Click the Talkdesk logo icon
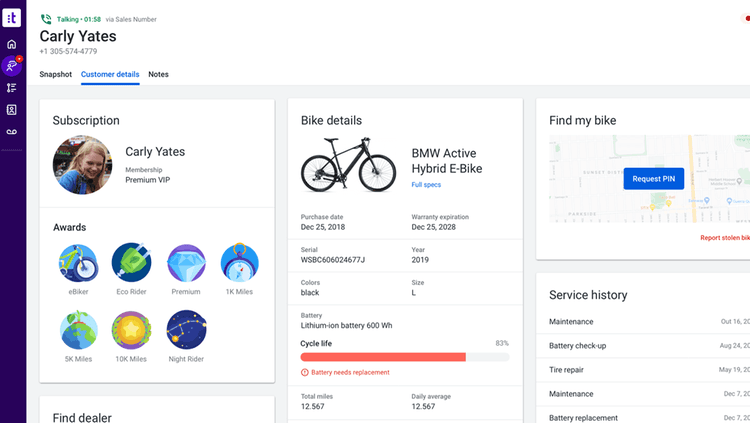 pyautogui.click(x=11, y=18)
